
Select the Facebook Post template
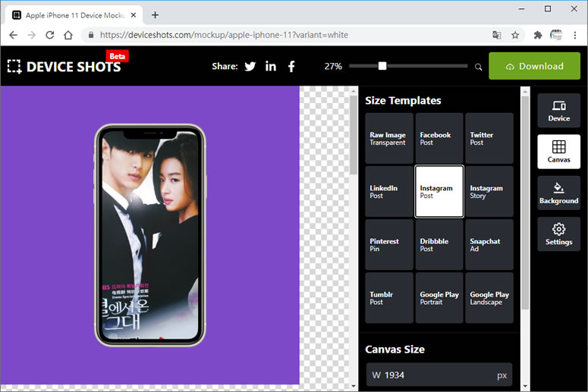[x=439, y=138]
